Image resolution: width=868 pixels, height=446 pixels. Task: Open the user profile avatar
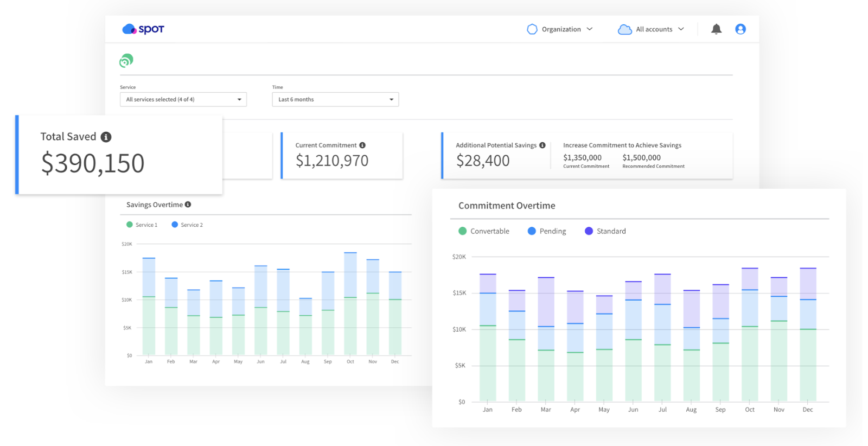(740, 29)
